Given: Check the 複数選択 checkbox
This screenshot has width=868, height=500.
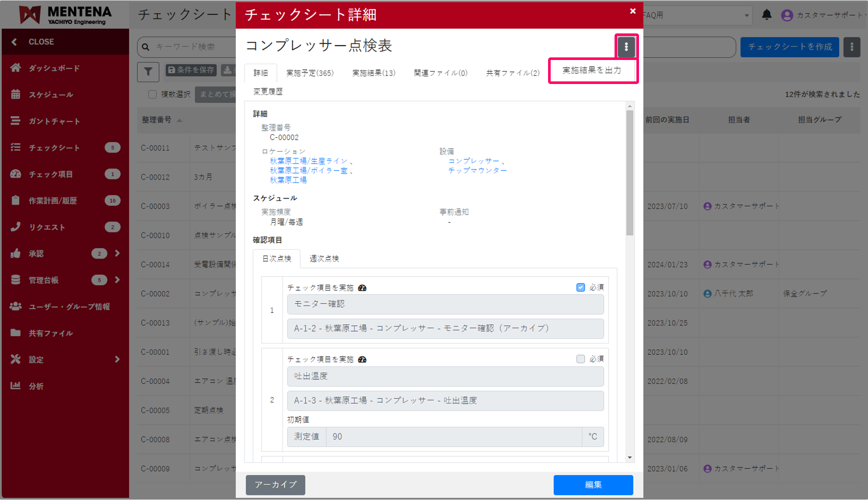Looking at the screenshot, I should pos(152,94).
